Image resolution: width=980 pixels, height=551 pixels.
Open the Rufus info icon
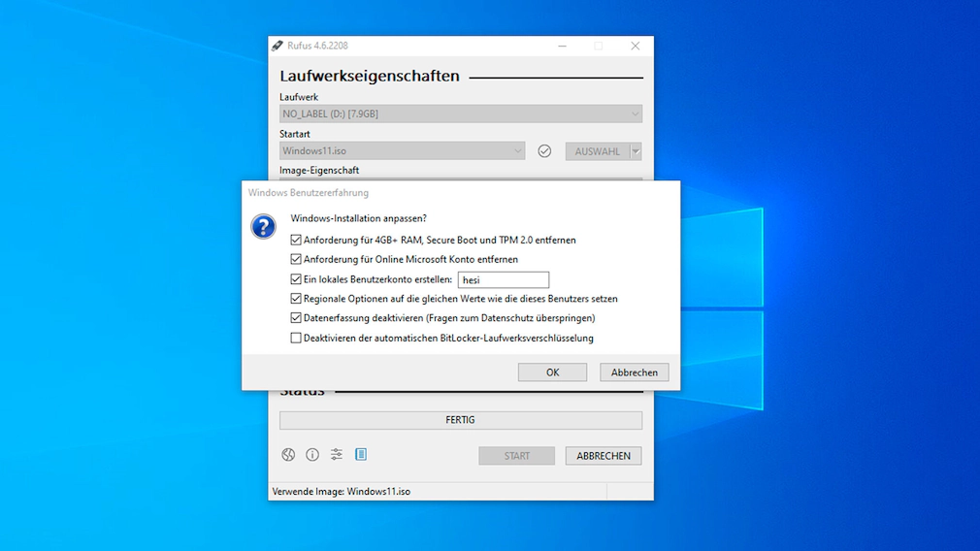tap(312, 455)
